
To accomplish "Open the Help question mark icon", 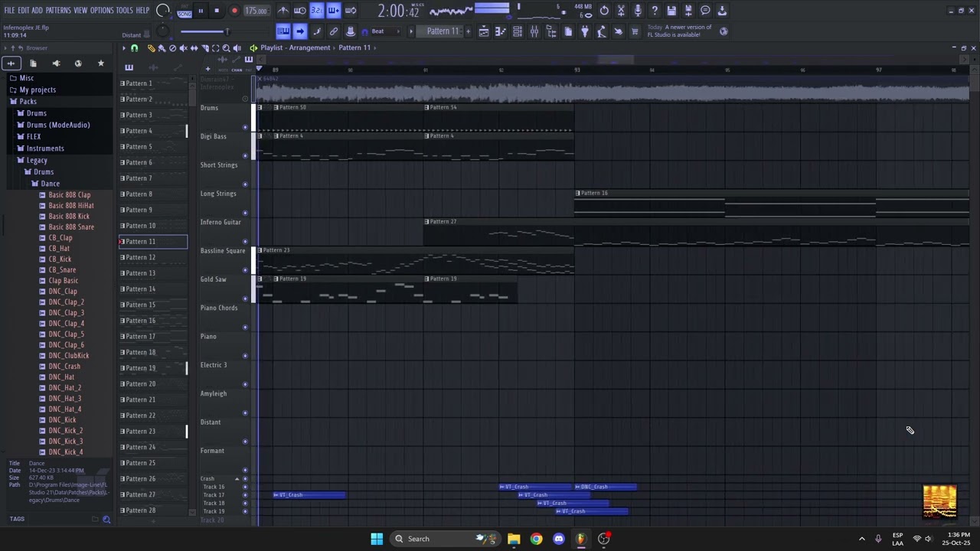I will click(x=655, y=11).
